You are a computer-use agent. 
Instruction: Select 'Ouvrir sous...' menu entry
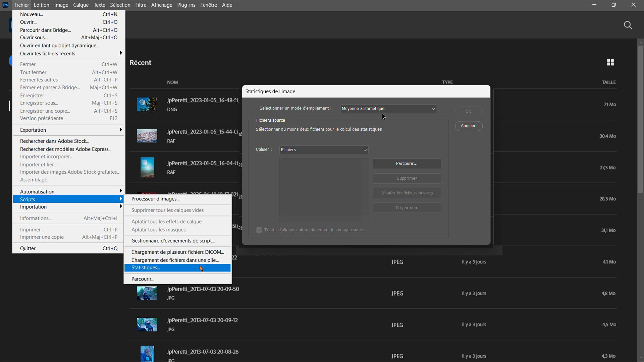click(x=69, y=38)
